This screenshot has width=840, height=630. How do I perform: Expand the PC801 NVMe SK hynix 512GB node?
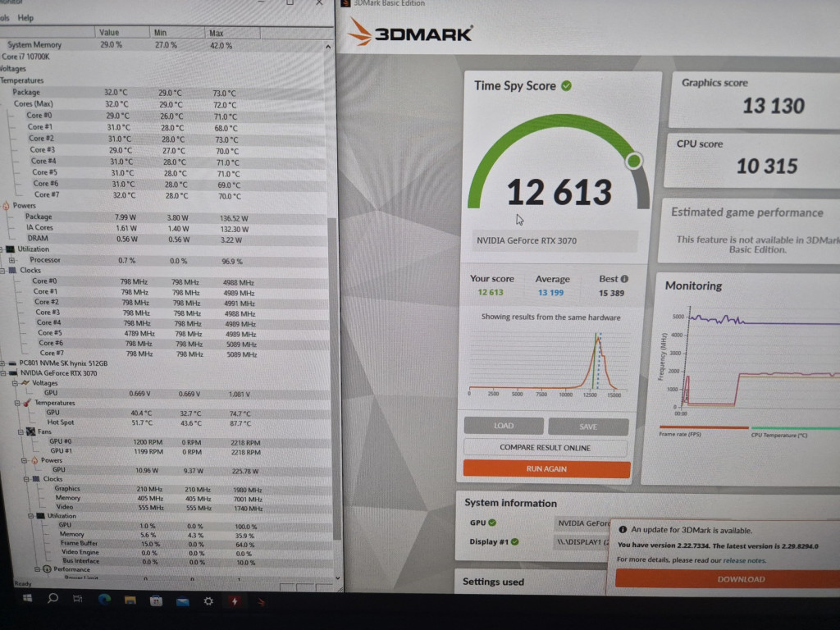(x=2, y=363)
